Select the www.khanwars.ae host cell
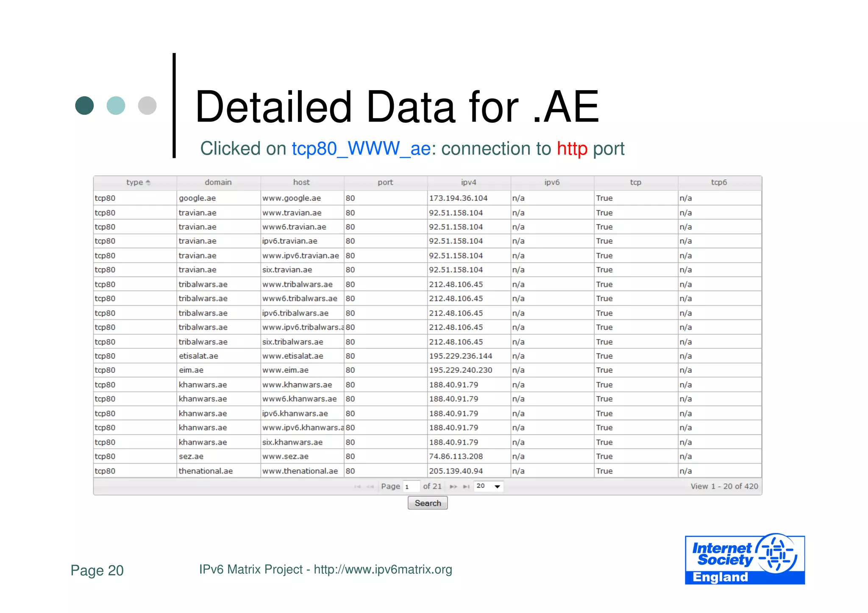The height and width of the screenshot is (613, 868). pos(302,385)
